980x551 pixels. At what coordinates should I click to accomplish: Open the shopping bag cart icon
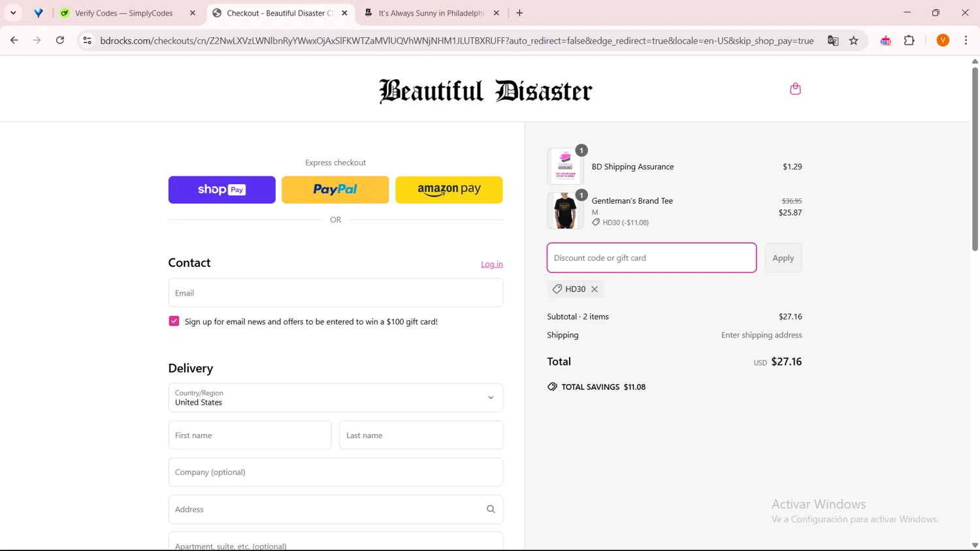795,89
